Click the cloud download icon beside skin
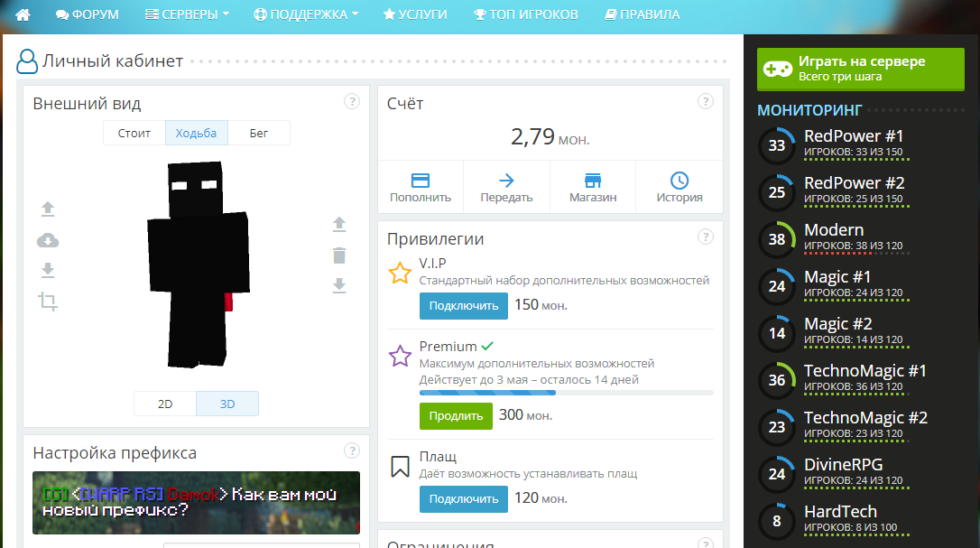The width and height of the screenshot is (980, 548). coord(48,240)
